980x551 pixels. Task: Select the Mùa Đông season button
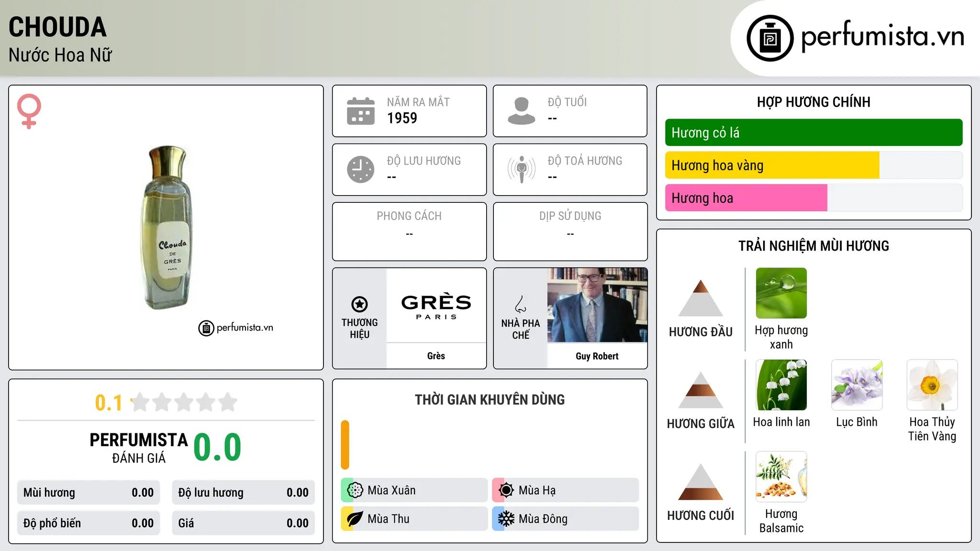pos(566,519)
